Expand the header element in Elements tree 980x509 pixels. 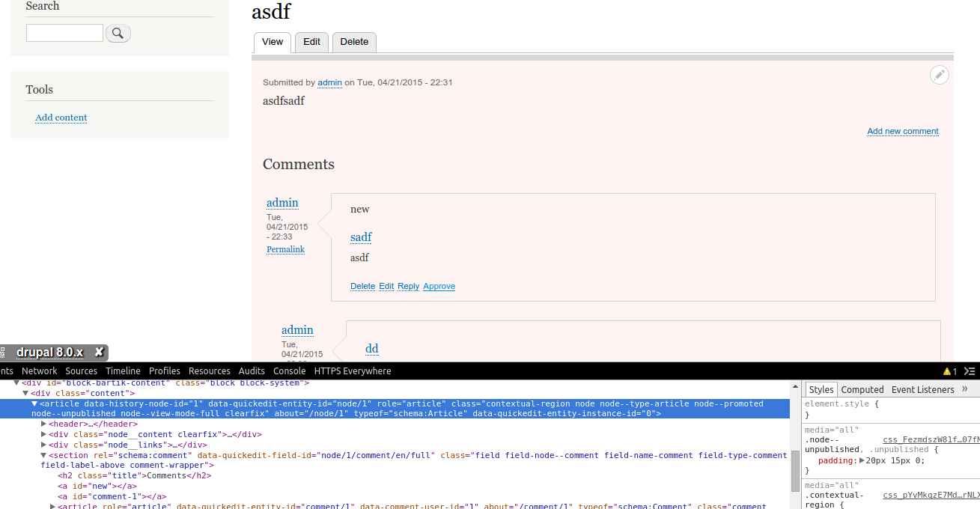[x=43, y=424]
